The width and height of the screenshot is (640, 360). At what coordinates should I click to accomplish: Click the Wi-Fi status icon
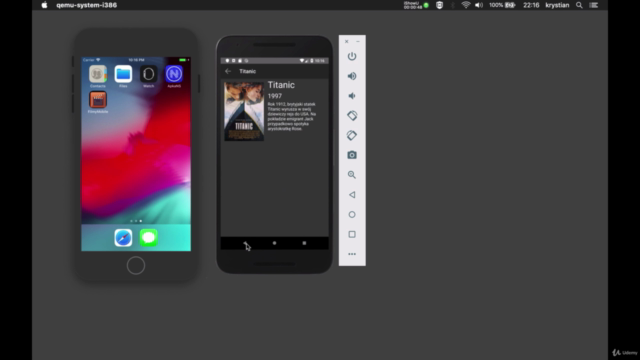click(466, 5)
